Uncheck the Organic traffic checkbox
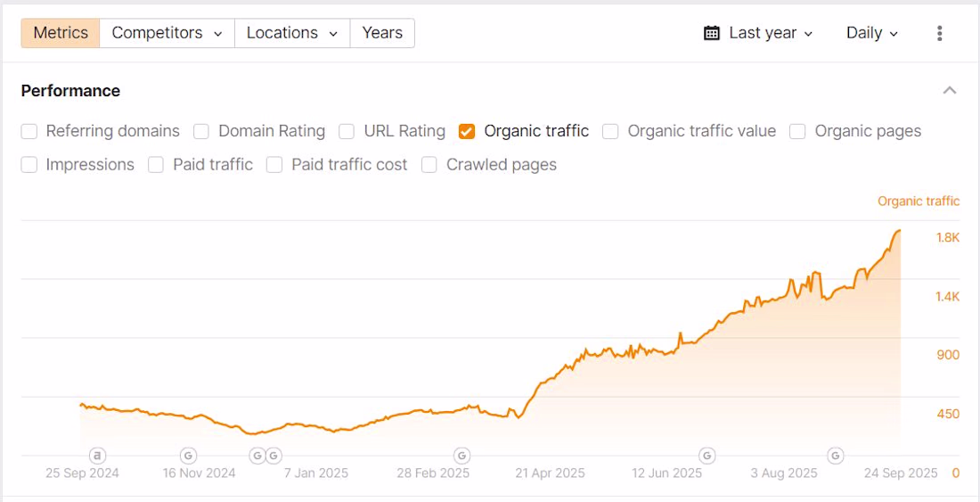The height and width of the screenshot is (502, 980). click(x=467, y=131)
